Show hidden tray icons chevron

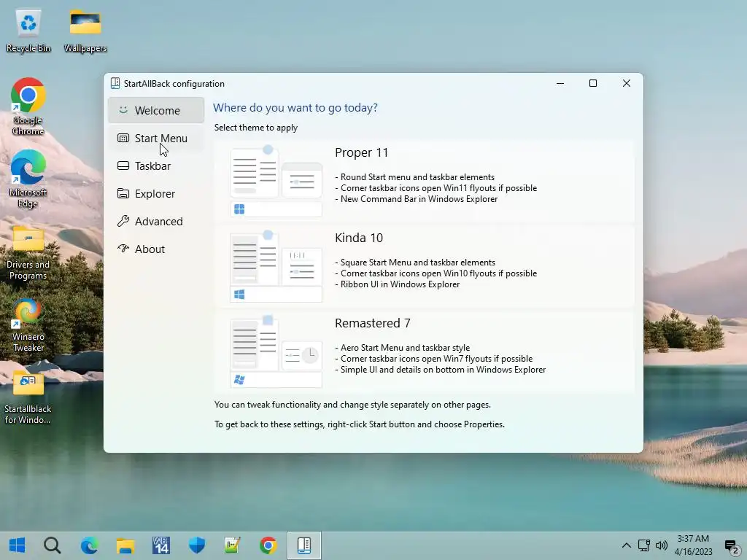(x=627, y=545)
